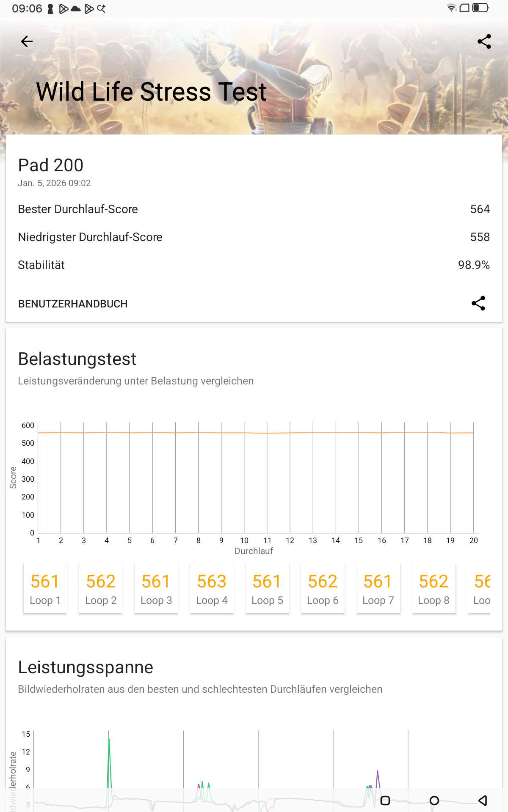
Task: Click Durchlauf 20 marker on chart axis
Action: (473, 540)
